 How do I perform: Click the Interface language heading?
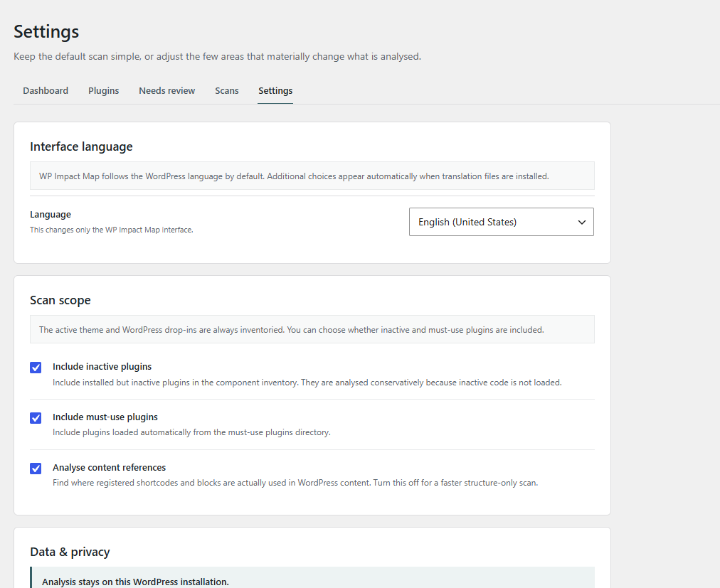[81, 146]
